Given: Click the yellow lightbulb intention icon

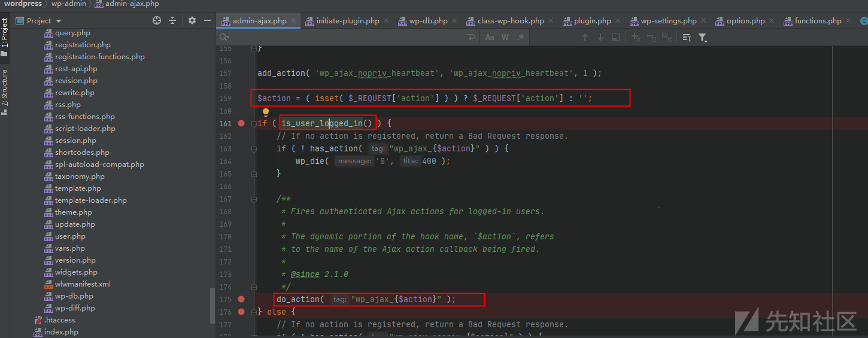Looking at the screenshot, I should [x=266, y=112].
